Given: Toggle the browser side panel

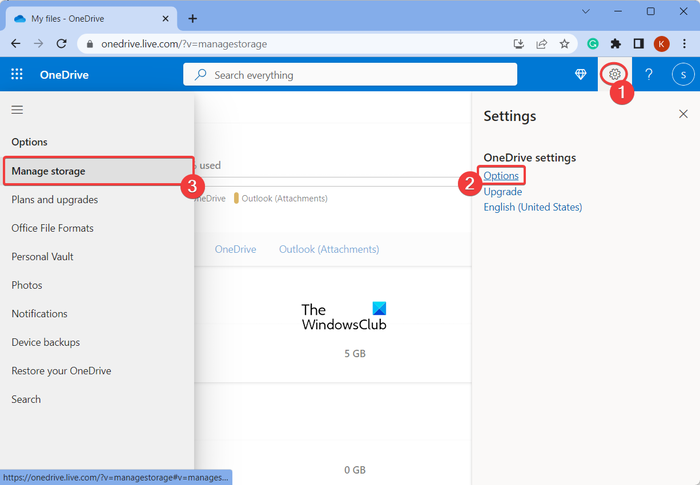Looking at the screenshot, I should pos(638,44).
